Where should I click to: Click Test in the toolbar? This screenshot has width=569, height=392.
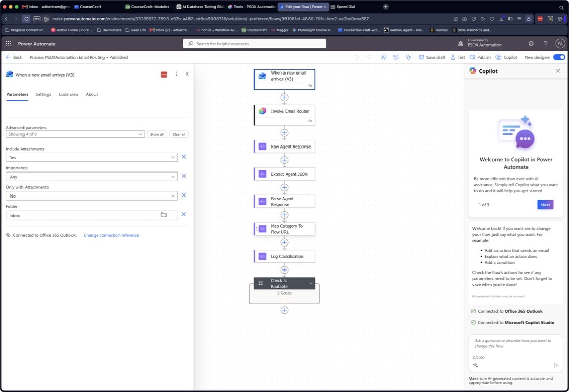(458, 57)
